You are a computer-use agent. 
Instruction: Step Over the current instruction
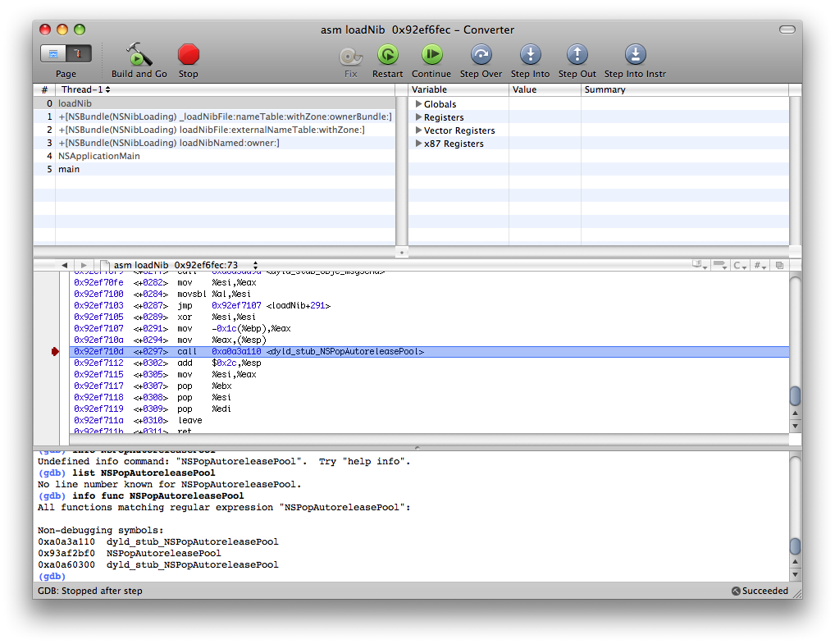481,54
